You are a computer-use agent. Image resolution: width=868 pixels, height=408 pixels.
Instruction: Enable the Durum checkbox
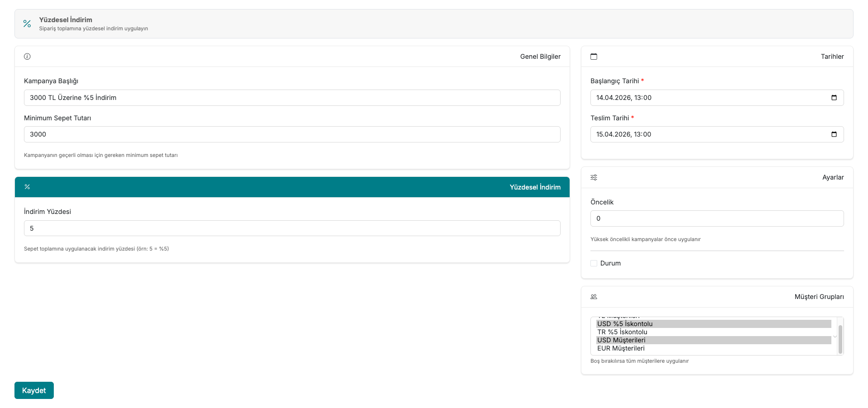(594, 263)
